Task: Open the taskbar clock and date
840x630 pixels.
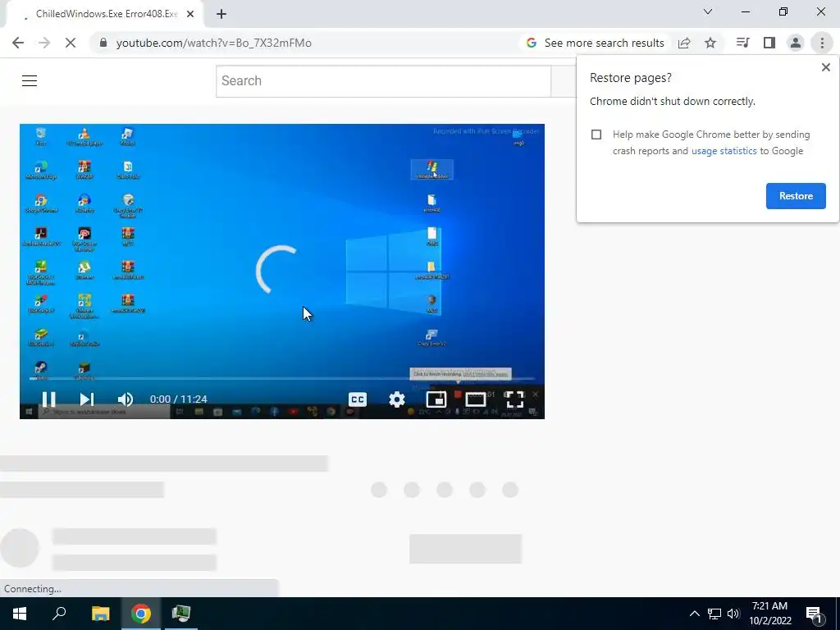Action: coord(769,614)
